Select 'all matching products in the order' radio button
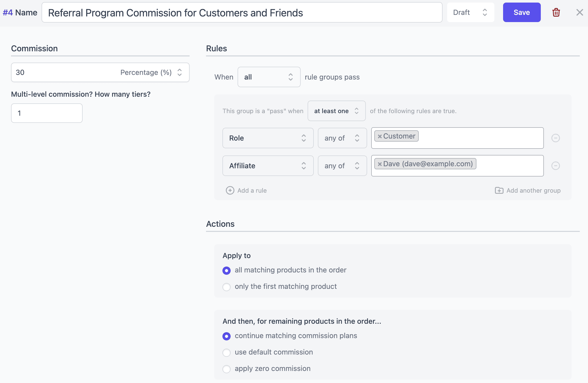Screen dimensions: 588x383 [226, 270]
